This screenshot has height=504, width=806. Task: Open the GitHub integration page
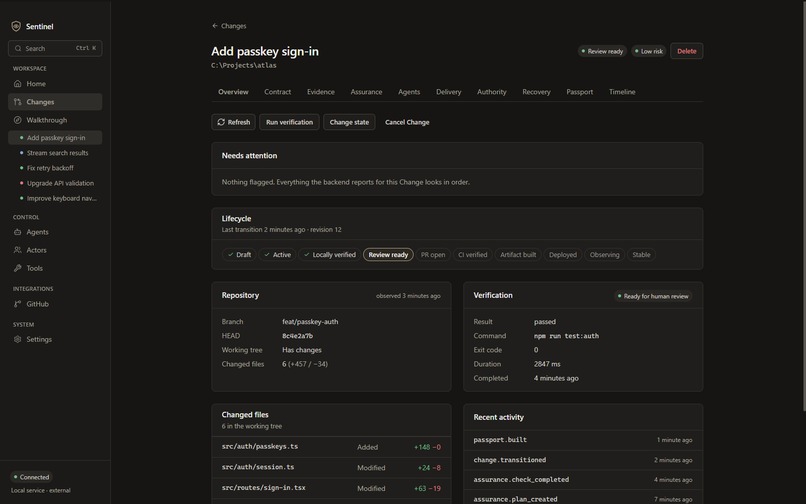[x=55, y=304]
